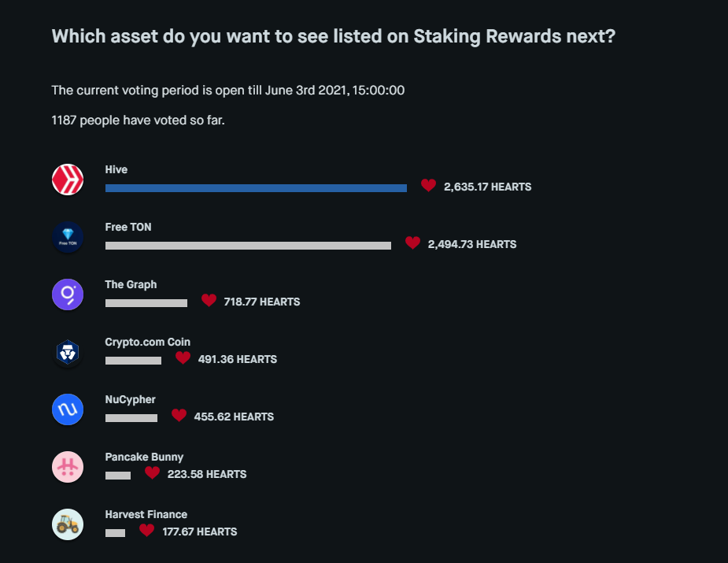Click The Graph's gray vote bar

tap(146, 303)
